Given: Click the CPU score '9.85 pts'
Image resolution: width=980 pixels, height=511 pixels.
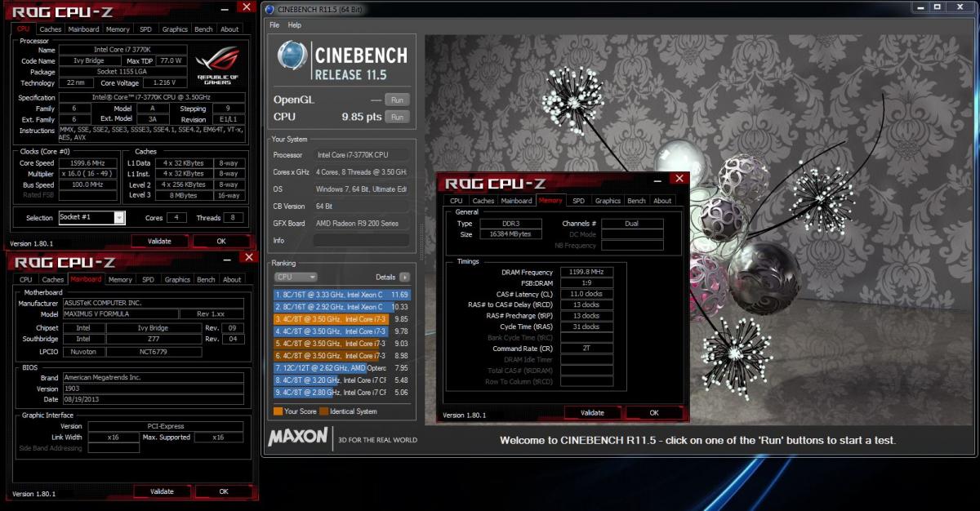Looking at the screenshot, I should pos(362,117).
